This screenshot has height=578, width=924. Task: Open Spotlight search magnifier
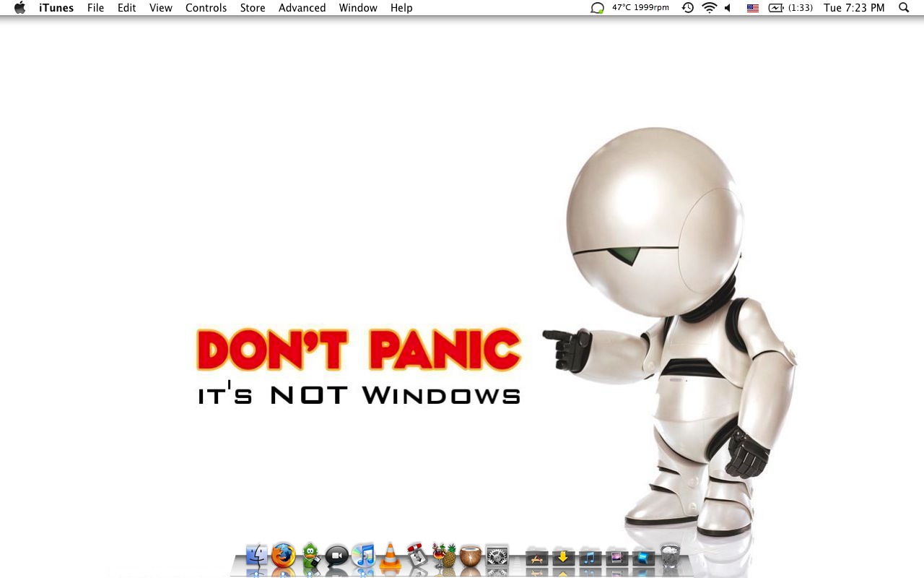click(x=904, y=8)
